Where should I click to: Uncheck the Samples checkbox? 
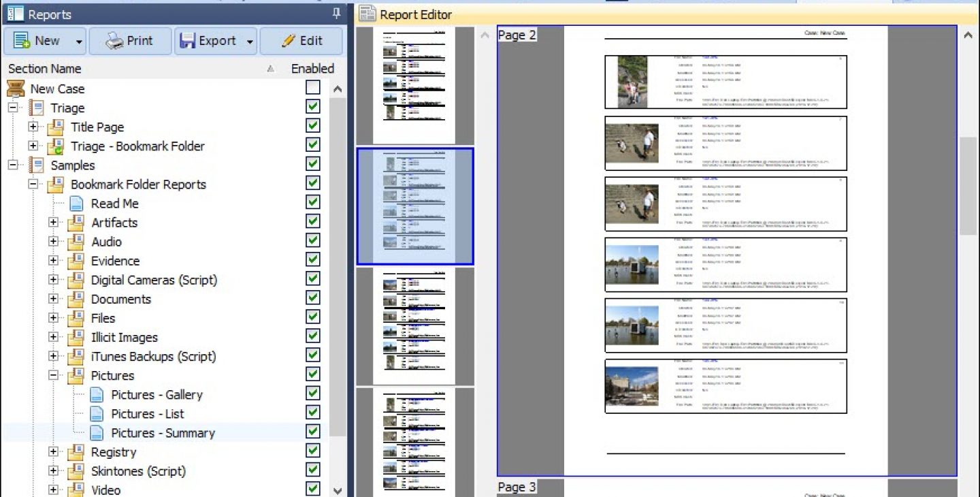[312, 164]
